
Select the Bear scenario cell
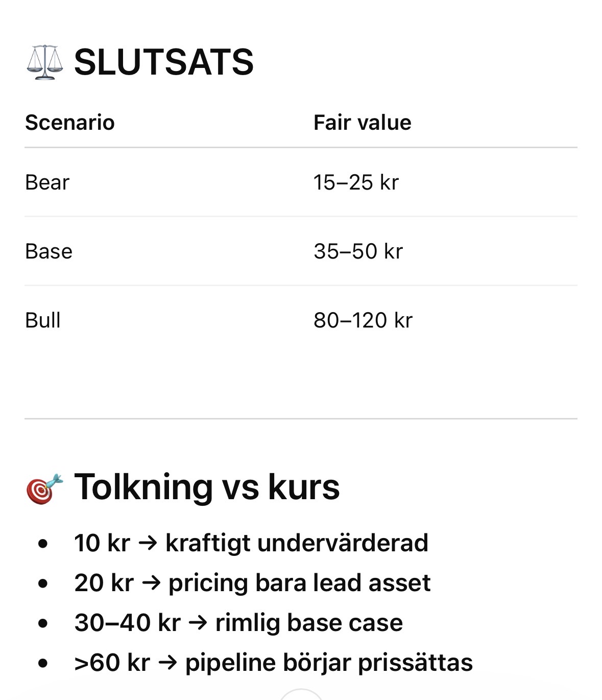[47, 182]
